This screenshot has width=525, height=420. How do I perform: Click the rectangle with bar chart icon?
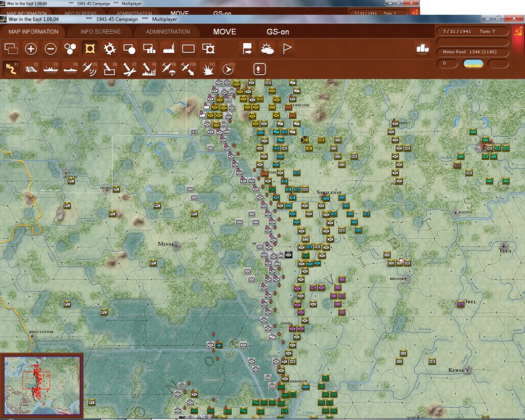[x=149, y=49]
